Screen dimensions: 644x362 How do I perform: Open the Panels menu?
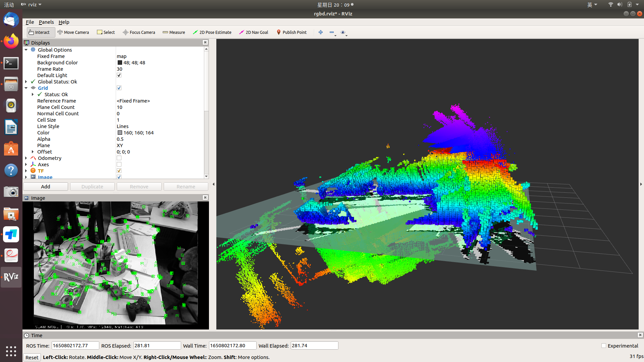46,22
